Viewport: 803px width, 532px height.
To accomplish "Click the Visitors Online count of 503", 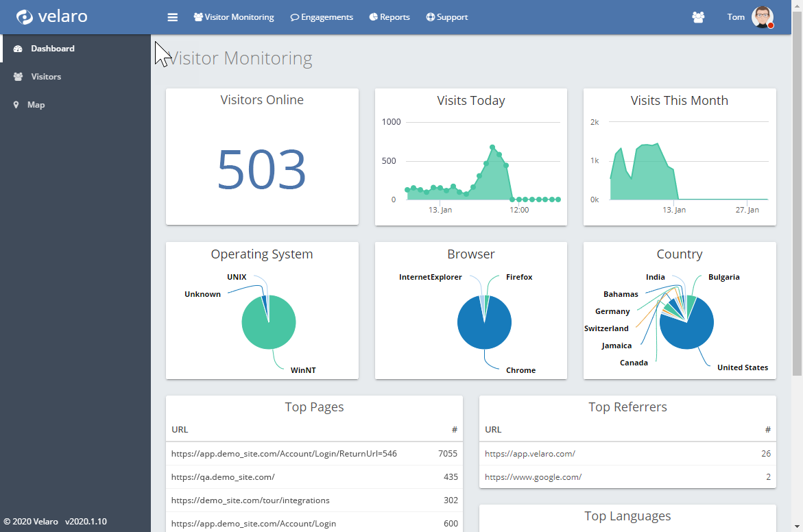I will click(x=261, y=168).
